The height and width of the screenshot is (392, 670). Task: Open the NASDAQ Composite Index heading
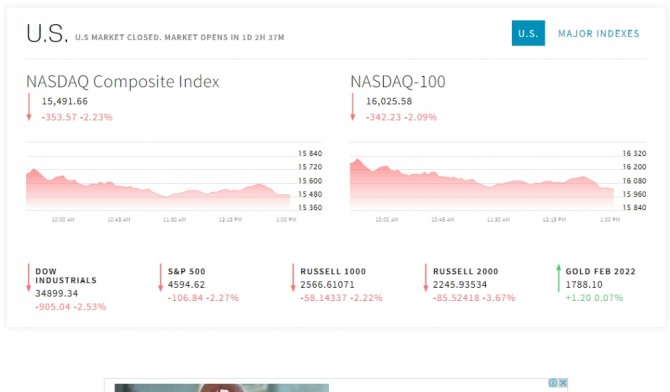click(x=123, y=81)
